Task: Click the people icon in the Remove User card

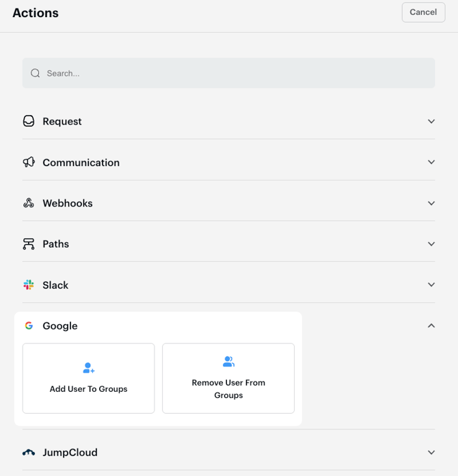Action: (228, 362)
